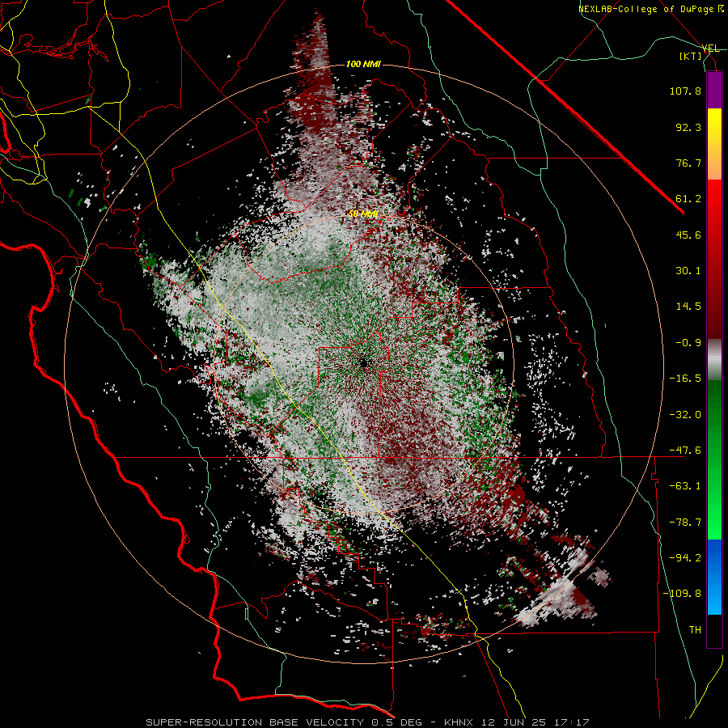The height and width of the screenshot is (728, 728).
Task: Click the 92.3 value on velocity scale
Action: (x=688, y=127)
